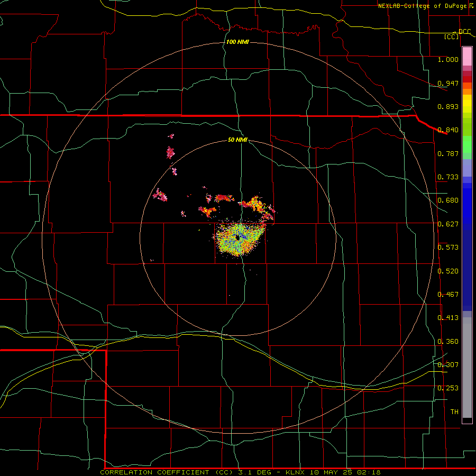Click the black radar site dot
Viewport: 476px width, 476px height.
tap(237, 237)
